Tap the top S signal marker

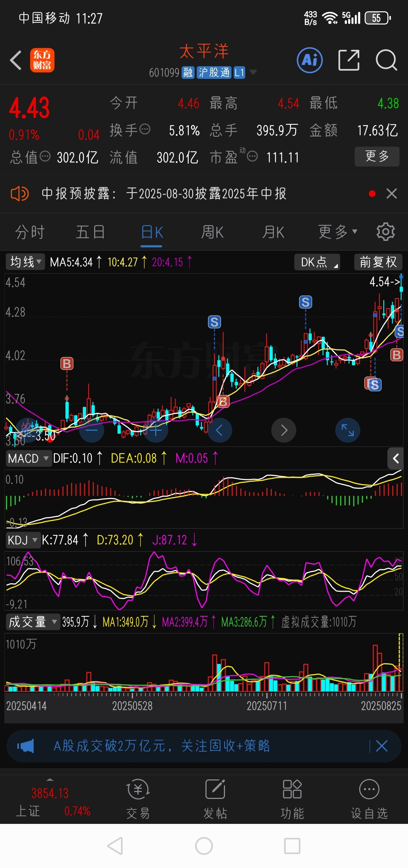click(x=306, y=302)
